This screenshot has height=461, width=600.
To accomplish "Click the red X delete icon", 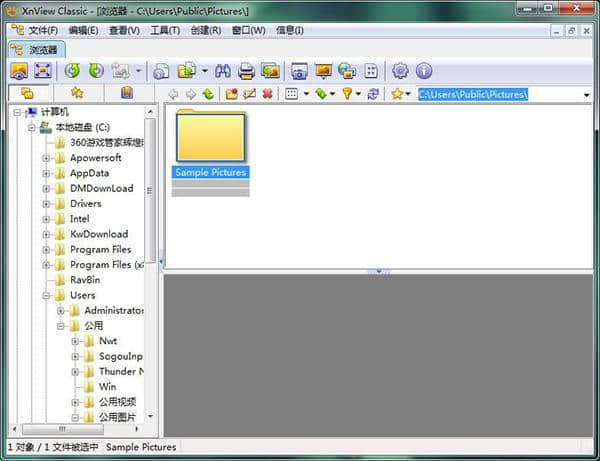I will [x=267, y=94].
